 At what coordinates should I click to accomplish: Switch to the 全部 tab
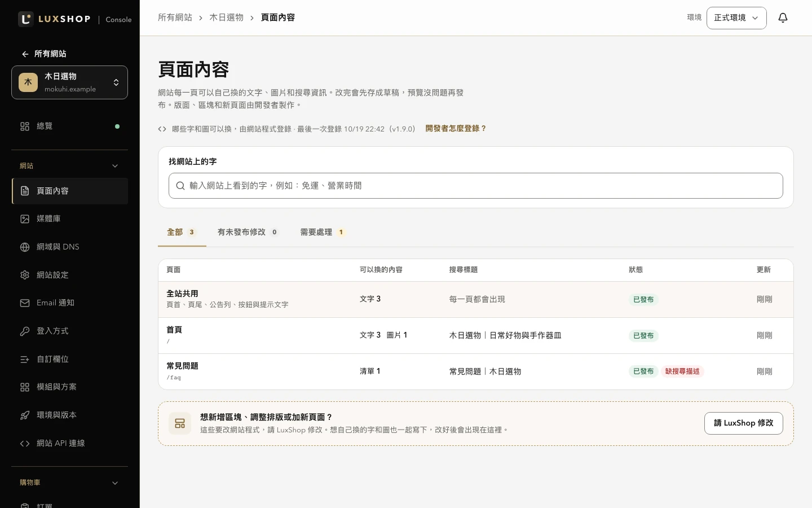coord(182,232)
